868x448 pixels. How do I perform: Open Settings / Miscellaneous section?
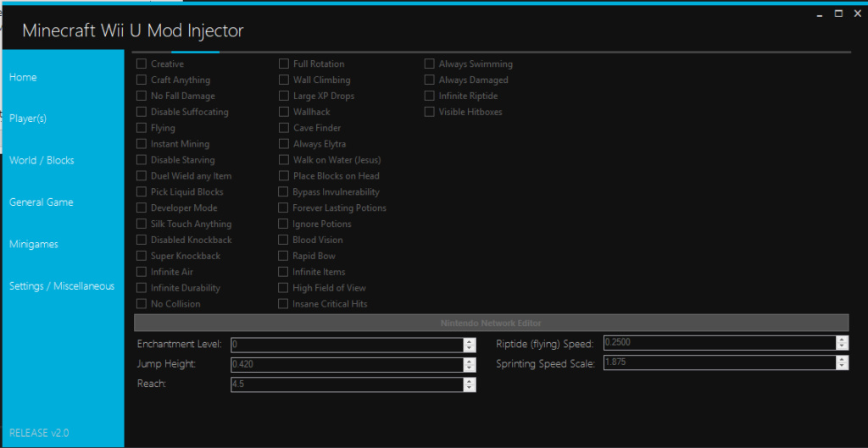pyautogui.click(x=62, y=286)
